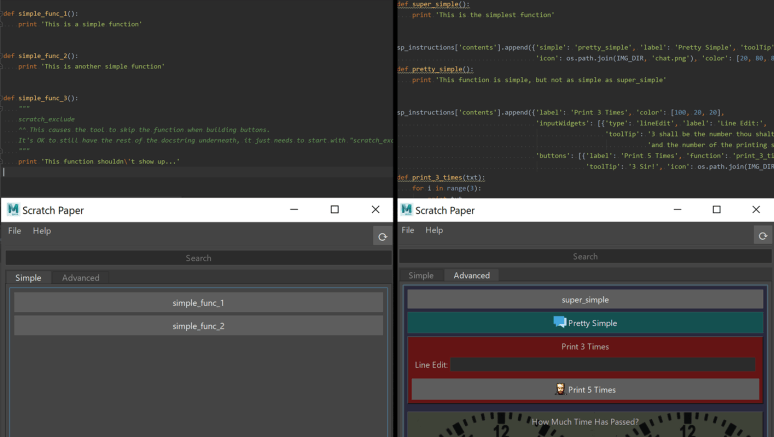Click the person icon on Print 5 Times
774x437 pixels.
point(560,389)
